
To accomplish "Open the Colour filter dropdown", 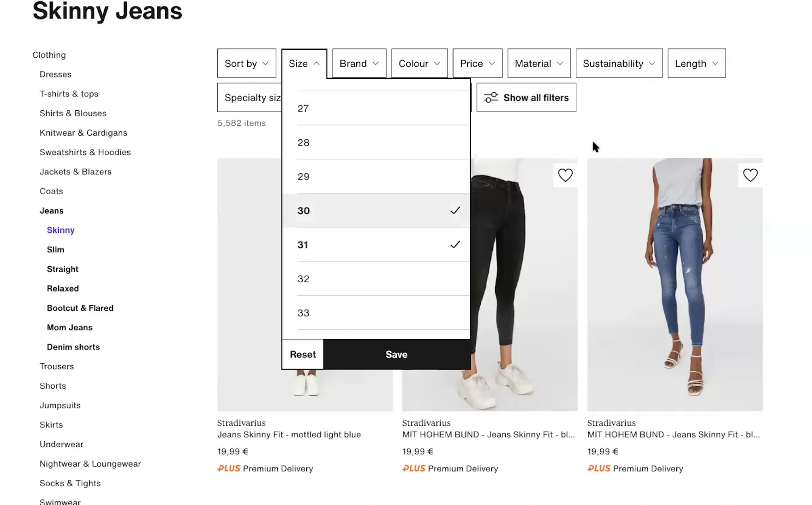I will tap(419, 64).
